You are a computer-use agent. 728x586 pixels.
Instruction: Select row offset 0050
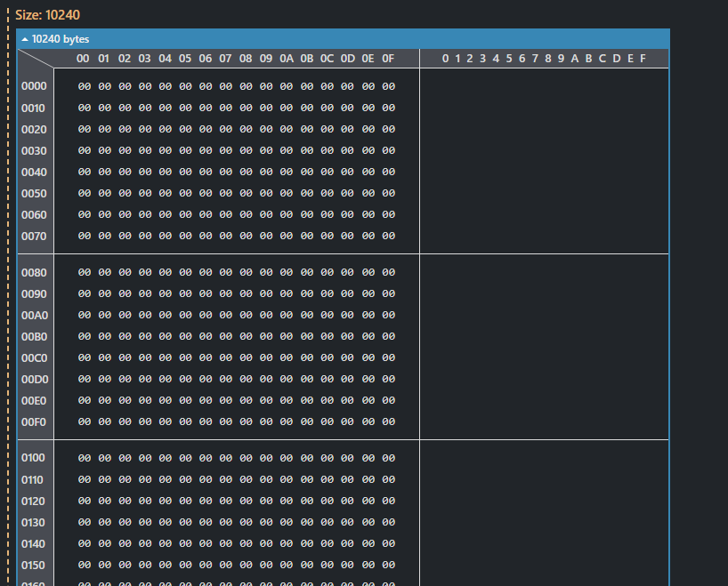coord(34,194)
